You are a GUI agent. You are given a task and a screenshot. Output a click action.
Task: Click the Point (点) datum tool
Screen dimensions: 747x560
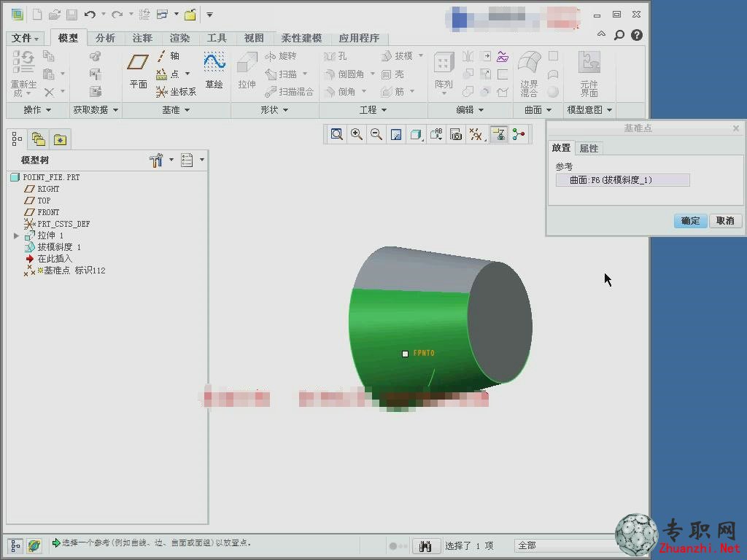169,74
